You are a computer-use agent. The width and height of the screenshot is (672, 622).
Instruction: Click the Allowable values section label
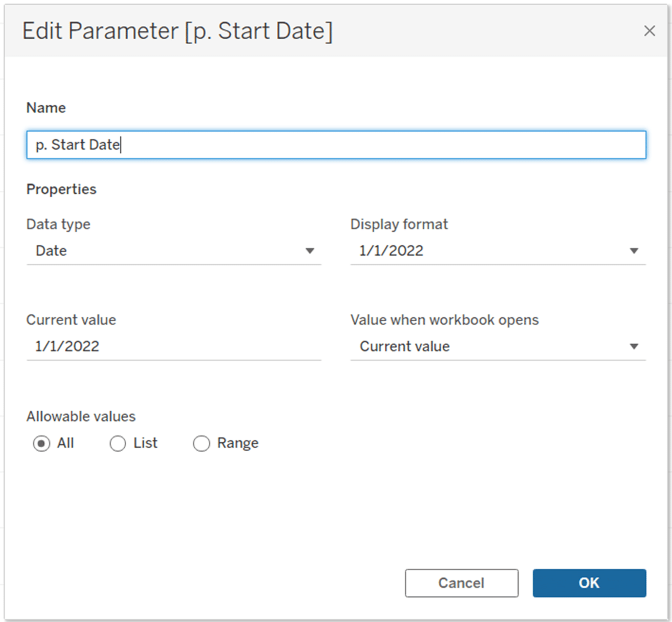tap(81, 416)
